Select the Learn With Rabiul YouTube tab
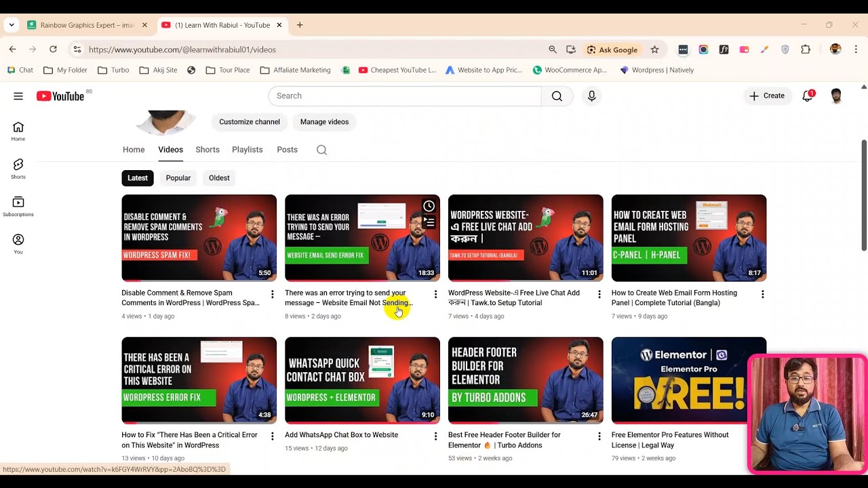Image resolution: width=868 pixels, height=488 pixels. pos(222,25)
